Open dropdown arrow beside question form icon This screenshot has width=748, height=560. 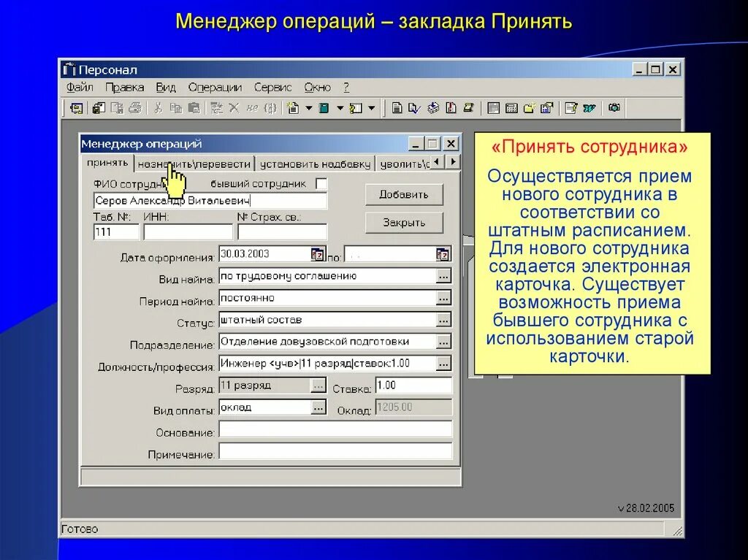pos(372,108)
